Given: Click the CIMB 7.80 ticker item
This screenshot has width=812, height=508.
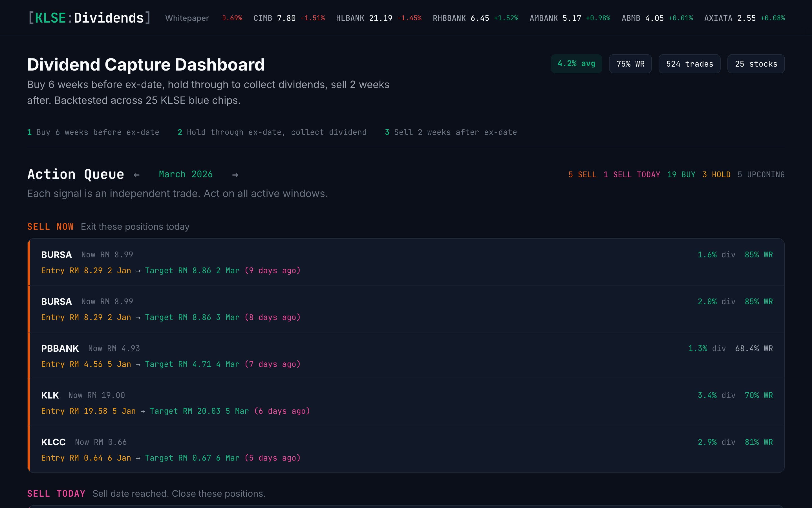Looking at the screenshot, I should (x=289, y=18).
